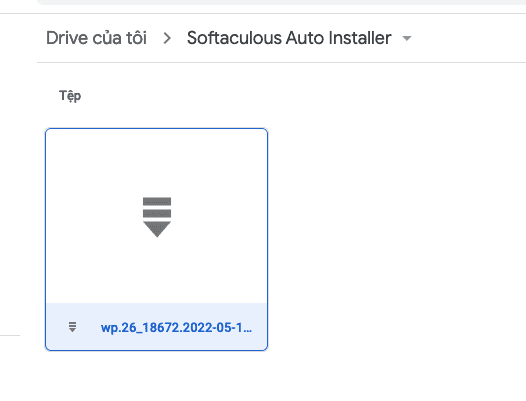Focus the search bar at the top
The height and width of the screenshot is (401, 526).
[x=281, y=2]
